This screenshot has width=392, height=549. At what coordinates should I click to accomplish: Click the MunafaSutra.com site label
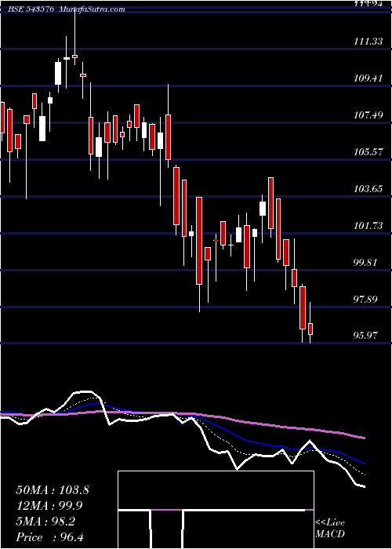click(92, 9)
